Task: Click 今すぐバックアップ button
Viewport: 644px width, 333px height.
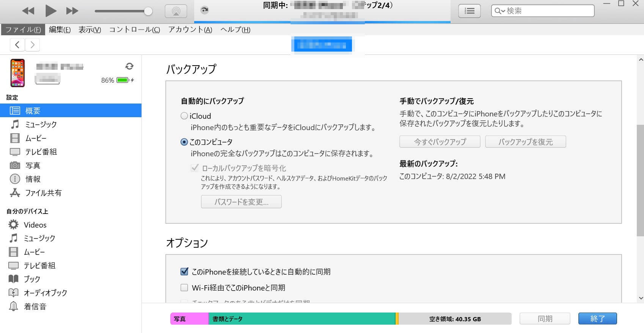Action: tap(440, 142)
